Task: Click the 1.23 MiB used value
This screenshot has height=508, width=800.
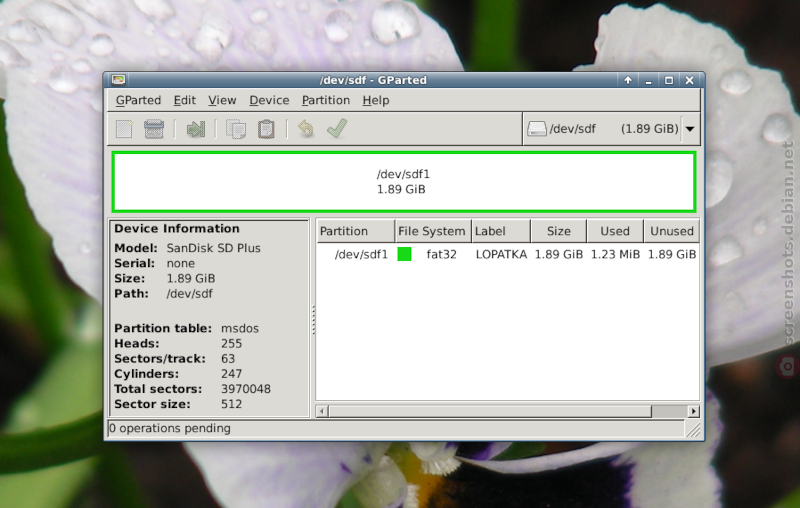Action: [x=615, y=254]
